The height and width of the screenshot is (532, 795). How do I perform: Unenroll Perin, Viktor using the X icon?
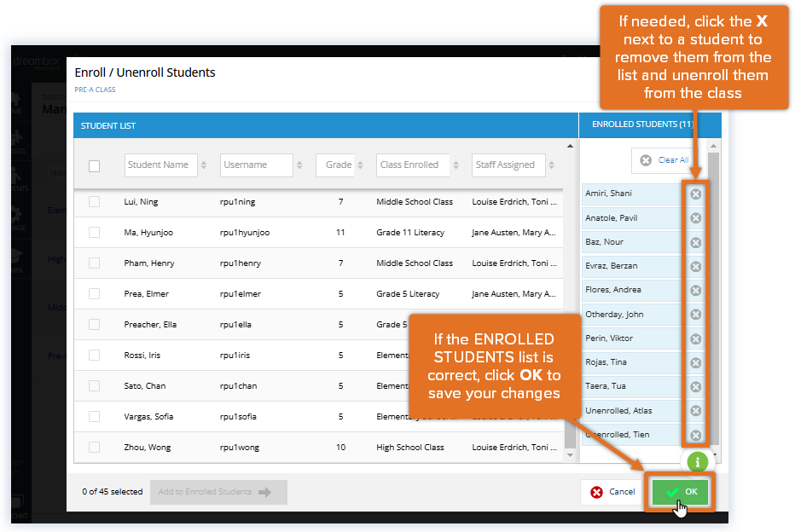pyautogui.click(x=696, y=338)
